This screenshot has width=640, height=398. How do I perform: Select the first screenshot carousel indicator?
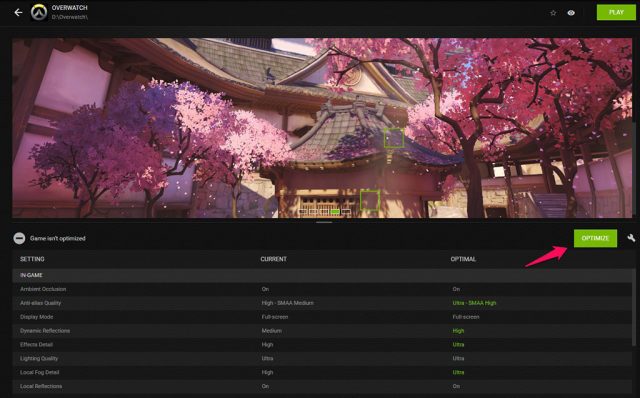pyautogui.click(x=302, y=211)
